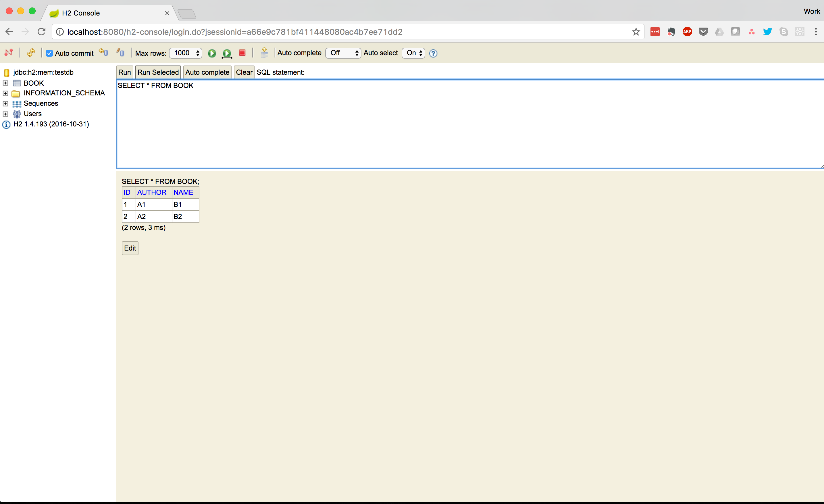824x504 pixels.
Task: Expand the INFORMATION_SCHEMA folder
Action: (5, 93)
